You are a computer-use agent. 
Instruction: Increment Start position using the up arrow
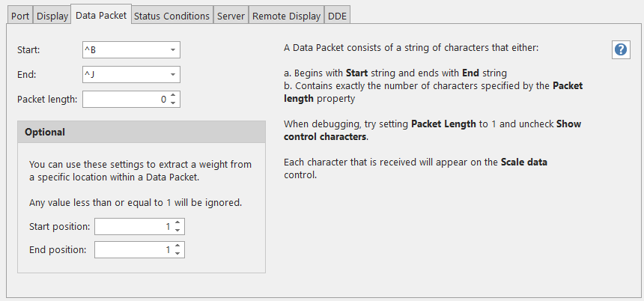177,223
